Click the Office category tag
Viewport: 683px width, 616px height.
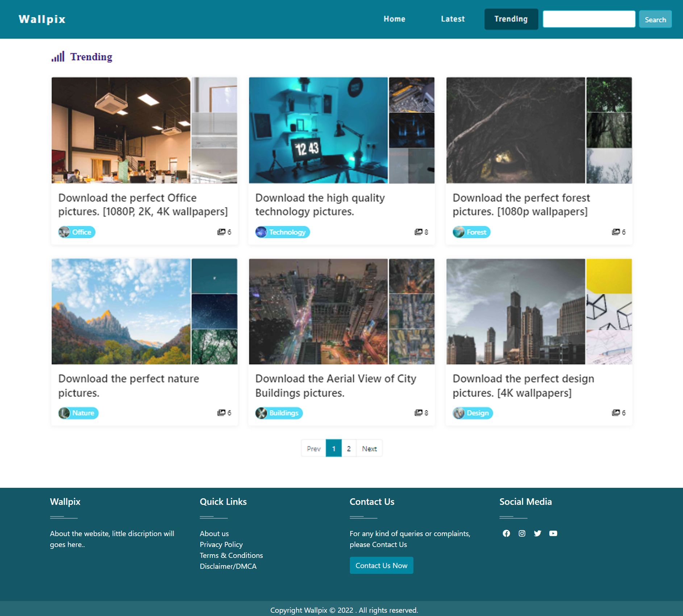[77, 232]
